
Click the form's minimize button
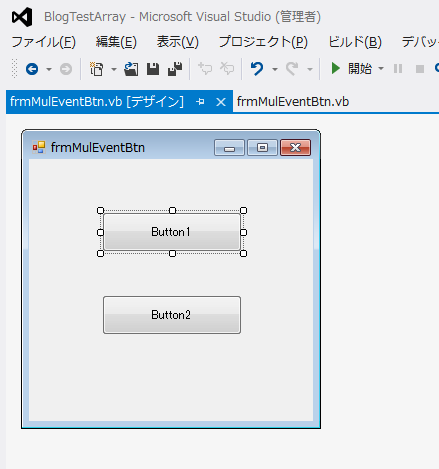[229, 148]
